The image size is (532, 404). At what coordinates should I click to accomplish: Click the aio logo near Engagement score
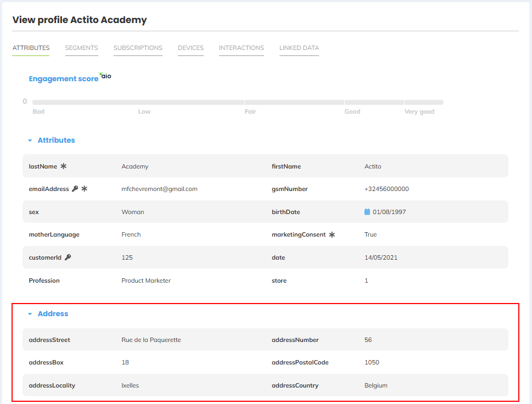coord(105,75)
